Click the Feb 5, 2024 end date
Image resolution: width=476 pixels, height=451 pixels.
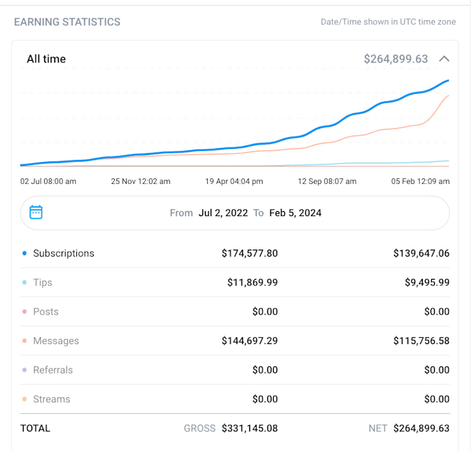294,213
